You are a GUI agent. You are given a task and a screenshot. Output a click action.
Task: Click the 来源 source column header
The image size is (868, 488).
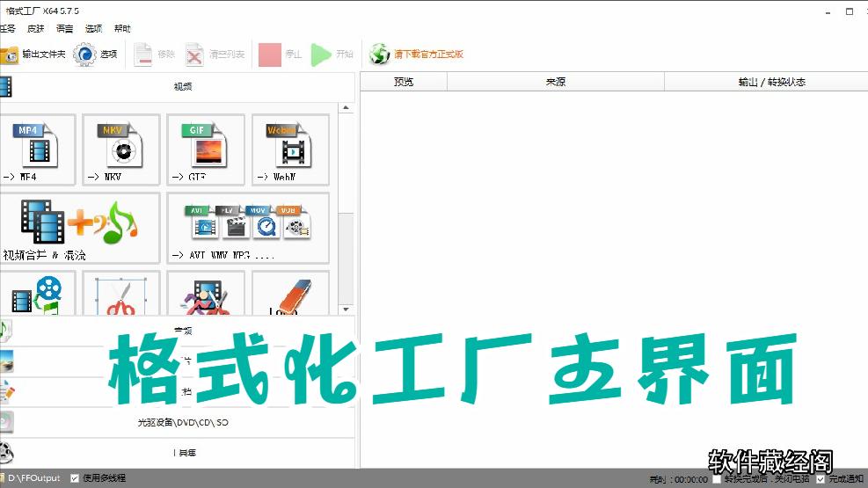(555, 82)
